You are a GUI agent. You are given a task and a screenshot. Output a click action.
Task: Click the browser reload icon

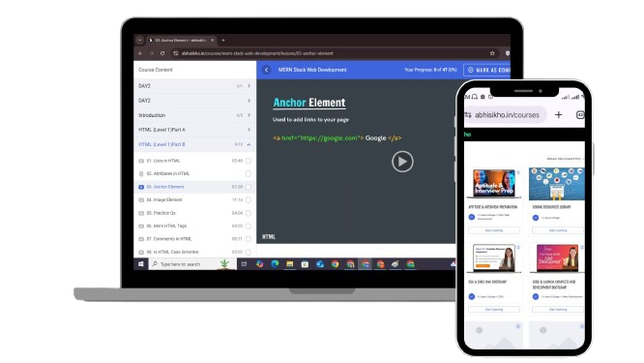tap(162, 53)
